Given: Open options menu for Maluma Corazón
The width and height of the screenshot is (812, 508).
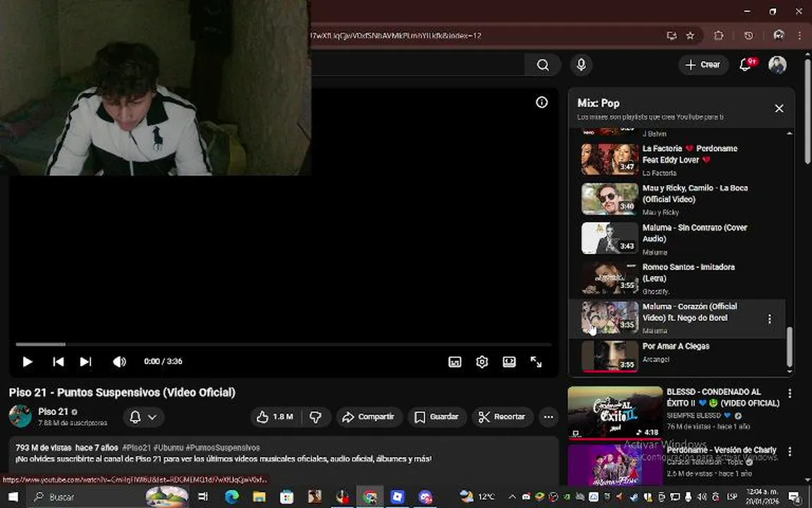Looking at the screenshot, I should pos(770,319).
